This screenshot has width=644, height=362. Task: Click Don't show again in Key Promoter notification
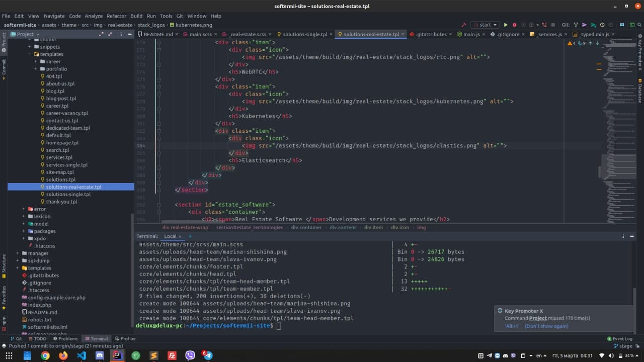click(x=546, y=326)
